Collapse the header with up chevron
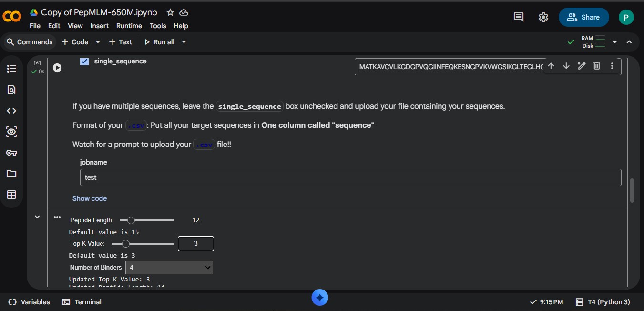 tap(629, 42)
